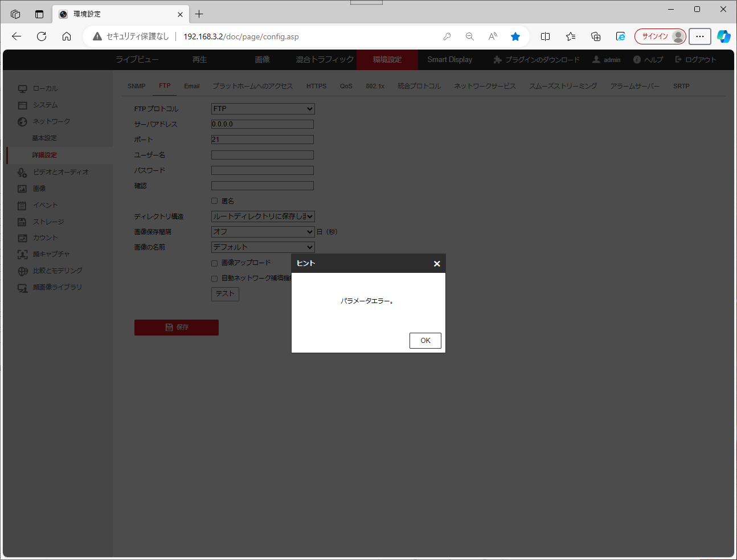The image size is (737, 560).
Task: Click the サインイン profile button
Action: (x=661, y=36)
